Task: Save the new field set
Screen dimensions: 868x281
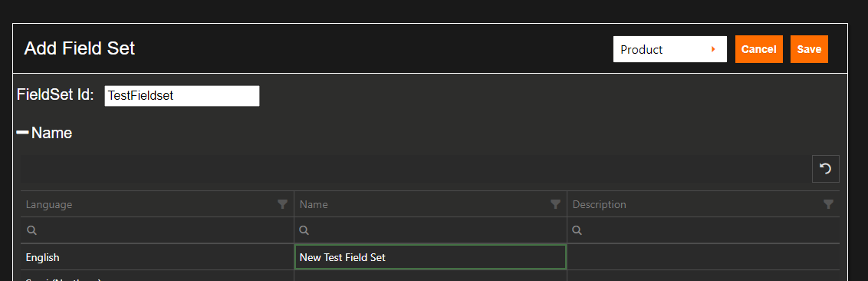Action: 809,49
